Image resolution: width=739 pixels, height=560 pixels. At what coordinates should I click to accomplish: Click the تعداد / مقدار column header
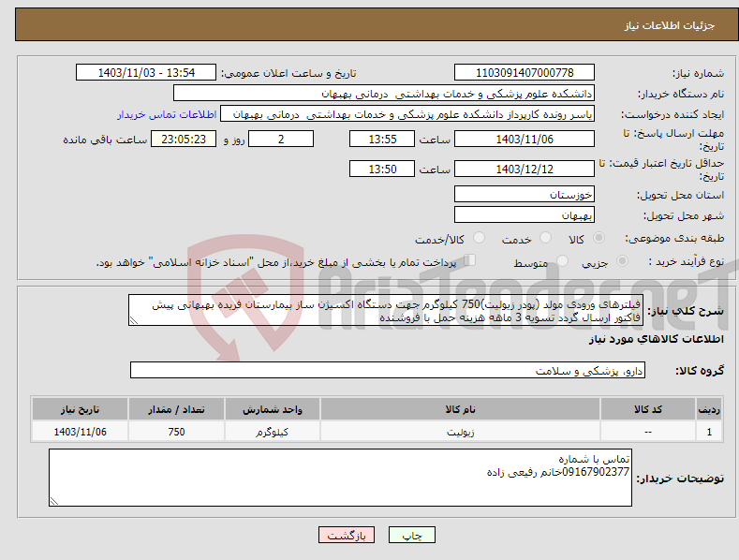(176, 409)
